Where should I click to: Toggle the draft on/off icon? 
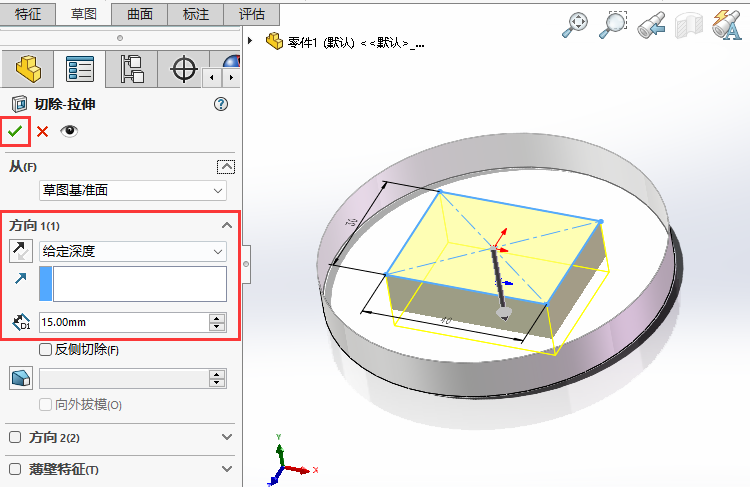21,378
